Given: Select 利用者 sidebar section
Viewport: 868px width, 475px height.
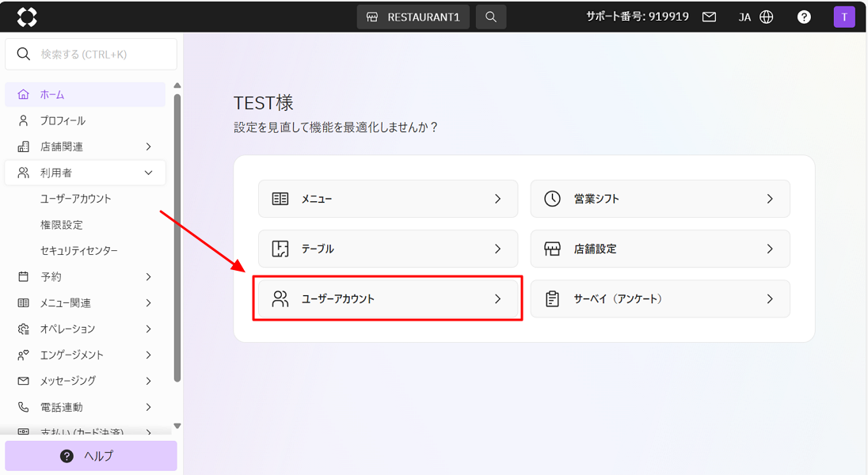Looking at the screenshot, I should pyautogui.click(x=86, y=173).
